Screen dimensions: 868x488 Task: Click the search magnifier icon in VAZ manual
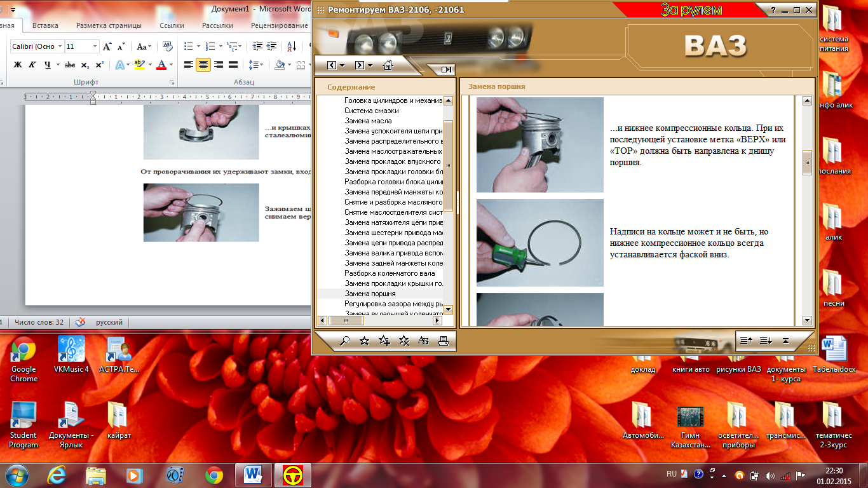coord(345,341)
